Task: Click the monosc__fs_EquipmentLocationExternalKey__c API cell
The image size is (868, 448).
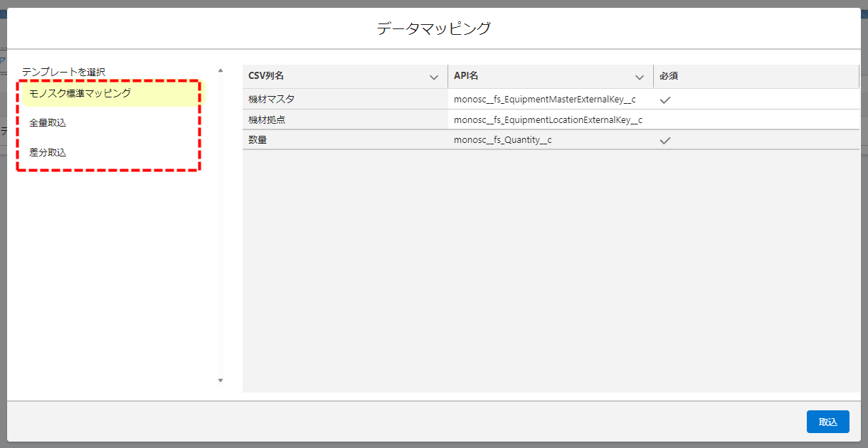Action: [x=548, y=120]
